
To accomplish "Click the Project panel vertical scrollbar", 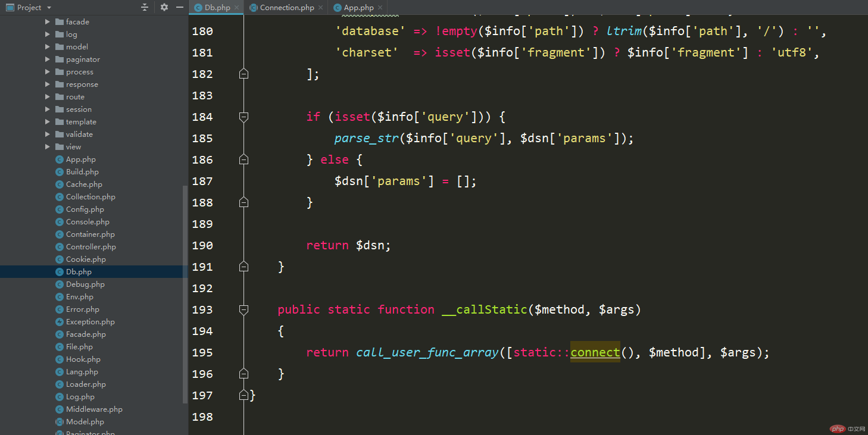I will coord(185,295).
